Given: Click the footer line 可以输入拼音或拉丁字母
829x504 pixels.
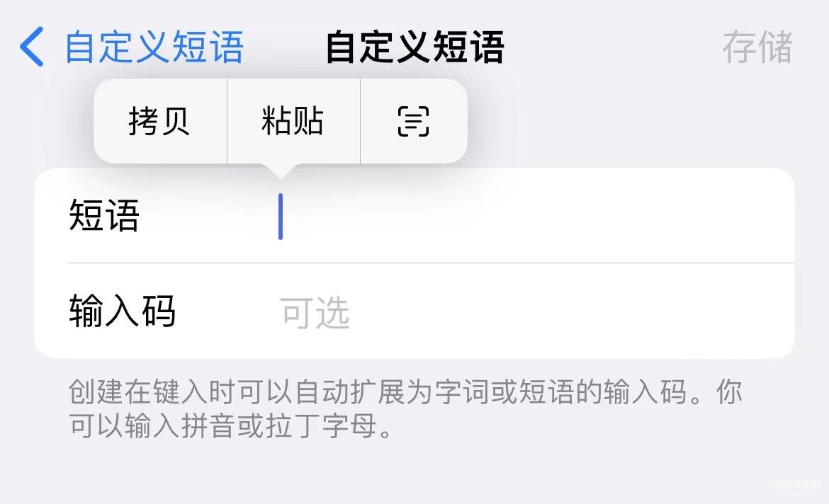Looking at the screenshot, I should point(230,426).
